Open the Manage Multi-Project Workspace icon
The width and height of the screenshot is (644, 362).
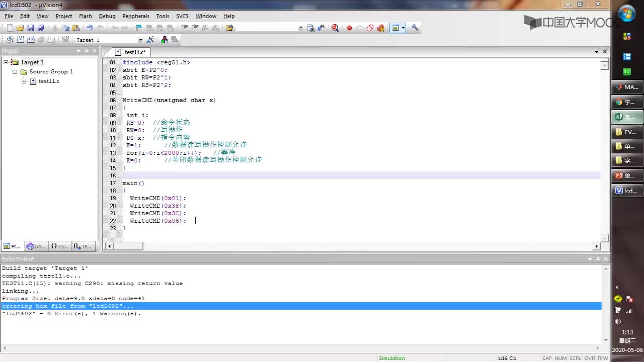click(175, 40)
